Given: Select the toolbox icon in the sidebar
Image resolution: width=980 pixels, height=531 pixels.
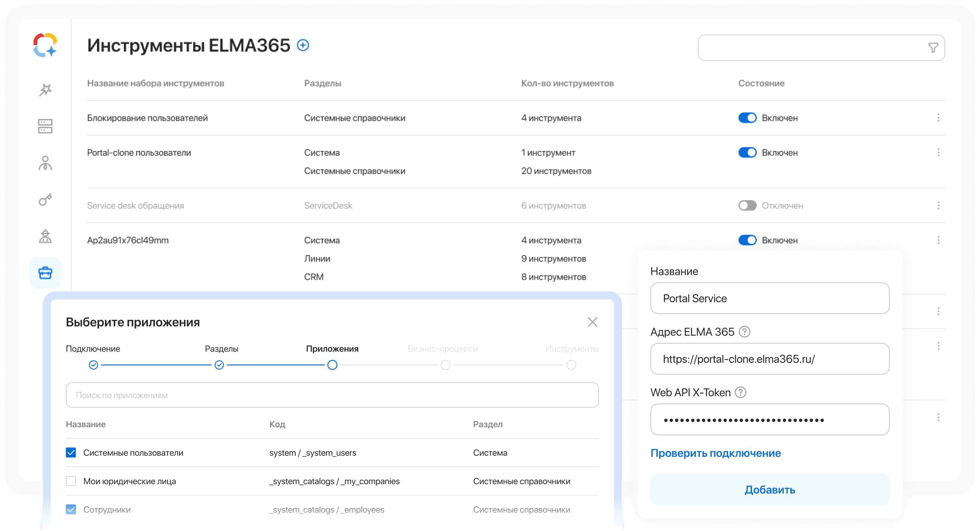Looking at the screenshot, I should pyautogui.click(x=45, y=273).
